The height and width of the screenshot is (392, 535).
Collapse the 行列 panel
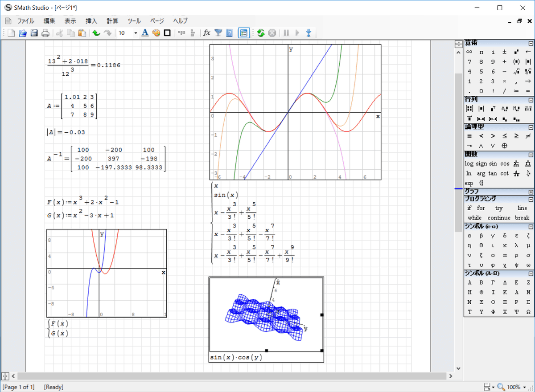[x=531, y=100]
